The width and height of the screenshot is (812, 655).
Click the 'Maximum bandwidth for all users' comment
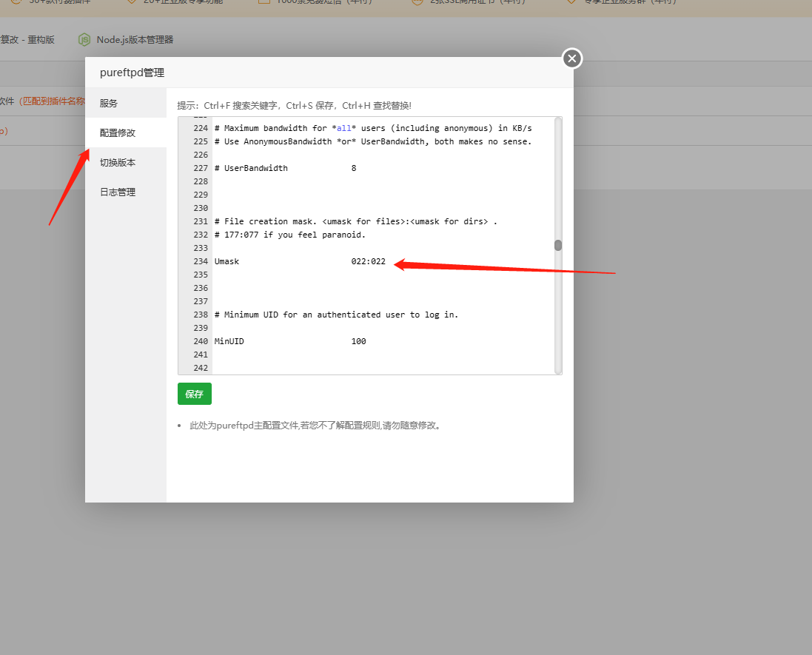coord(373,128)
